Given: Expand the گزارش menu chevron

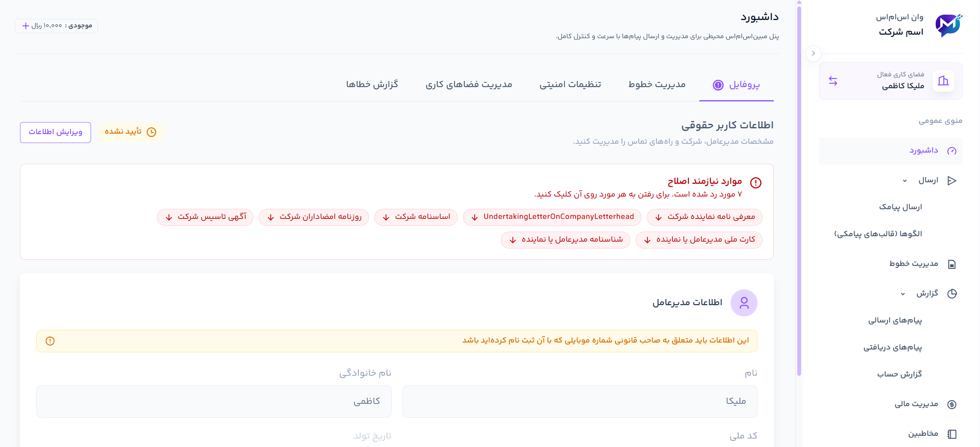Looking at the screenshot, I should click(903, 294).
